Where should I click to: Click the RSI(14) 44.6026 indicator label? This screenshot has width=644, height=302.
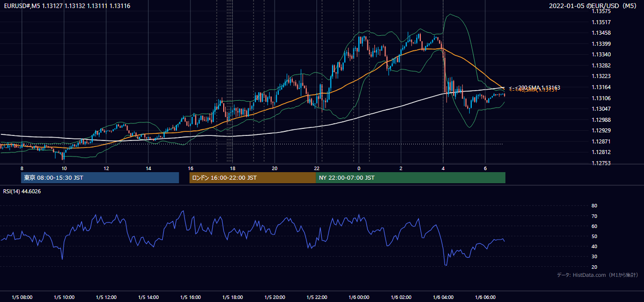click(22, 191)
